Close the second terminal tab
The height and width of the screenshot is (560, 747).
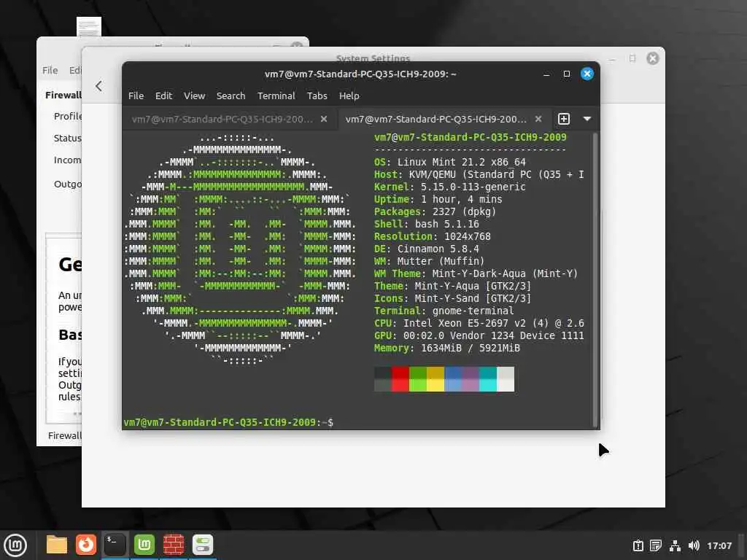(x=538, y=119)
